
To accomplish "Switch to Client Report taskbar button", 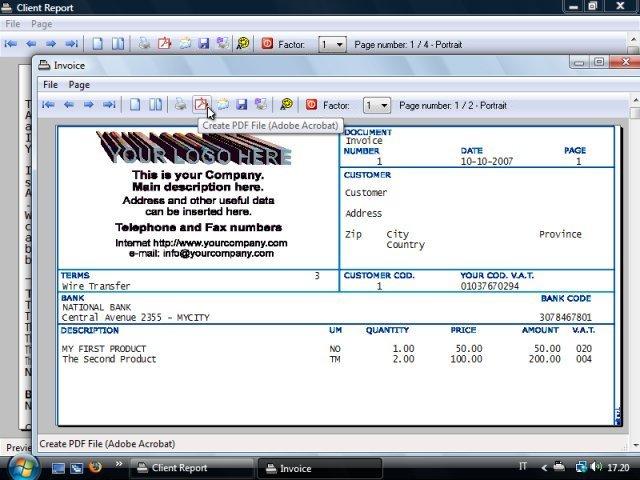I will click(x=191, y=468).
